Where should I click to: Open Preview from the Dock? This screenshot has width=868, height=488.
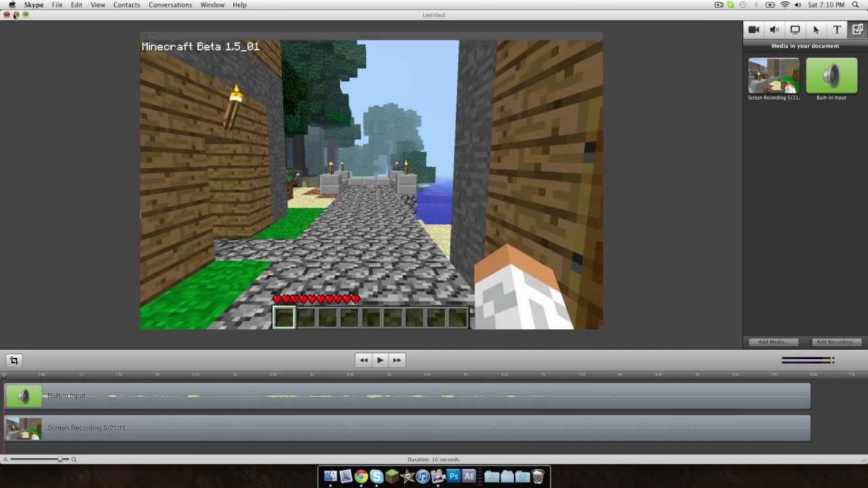345,476
